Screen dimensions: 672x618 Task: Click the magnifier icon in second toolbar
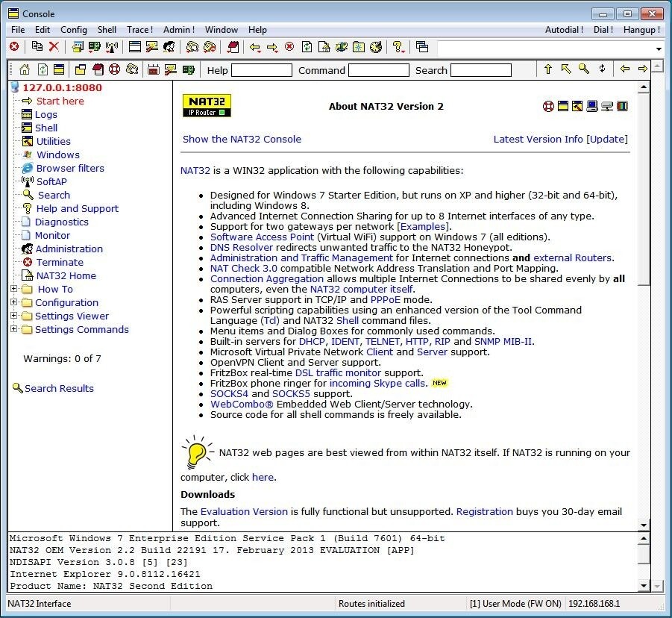[584, 69]
